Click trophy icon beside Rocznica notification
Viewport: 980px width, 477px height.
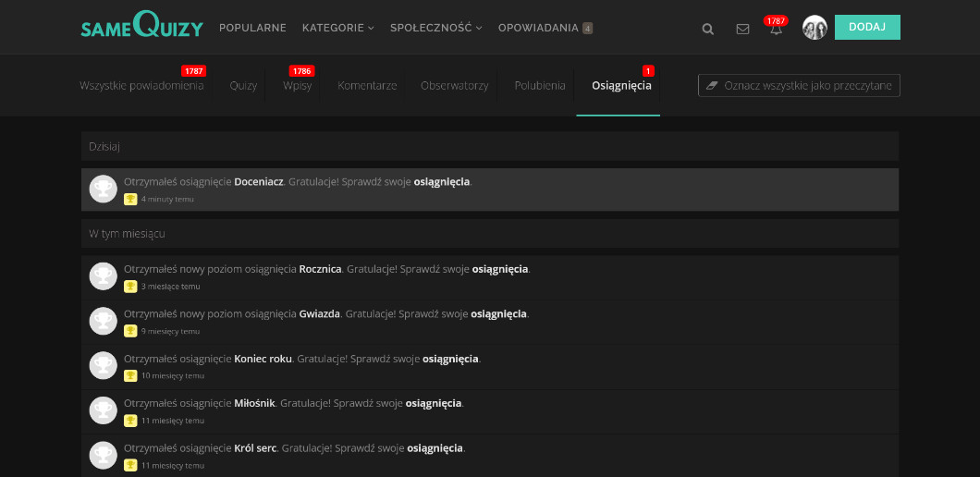(103, 276)
